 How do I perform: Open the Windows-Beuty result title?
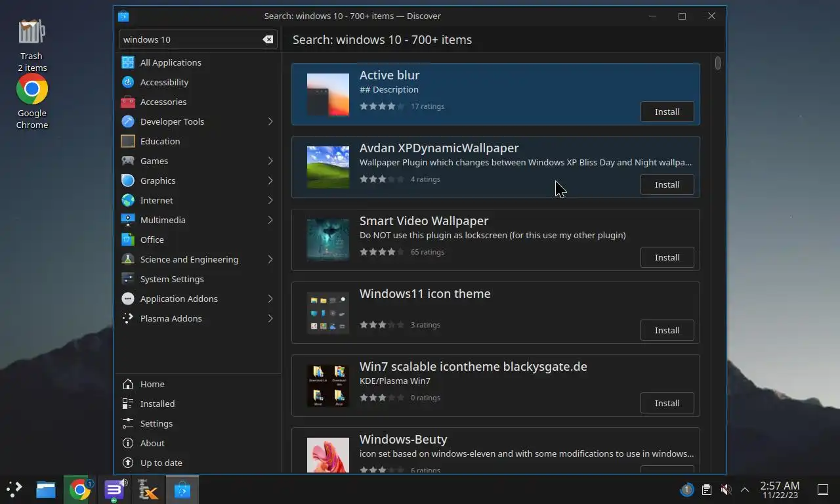(x=404, y=439)
